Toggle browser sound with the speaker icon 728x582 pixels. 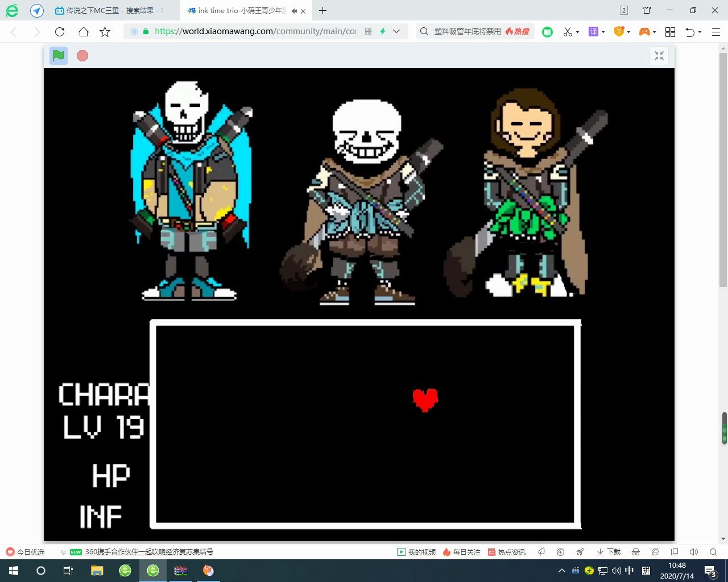693,552
